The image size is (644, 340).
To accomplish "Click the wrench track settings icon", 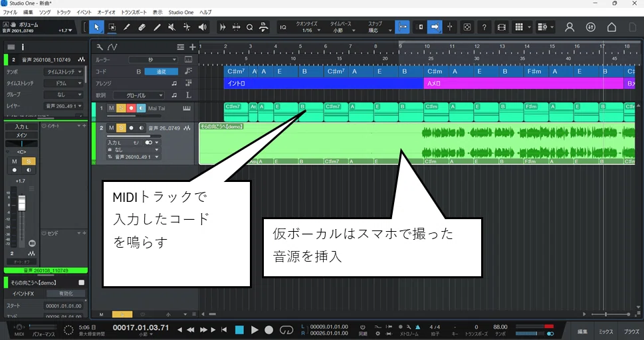I will point(100,46).
